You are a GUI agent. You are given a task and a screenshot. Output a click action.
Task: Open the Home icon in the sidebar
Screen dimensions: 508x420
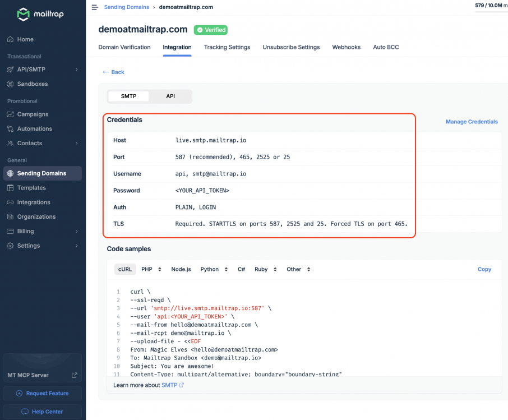pyautogui.click(x=10, y=39)
